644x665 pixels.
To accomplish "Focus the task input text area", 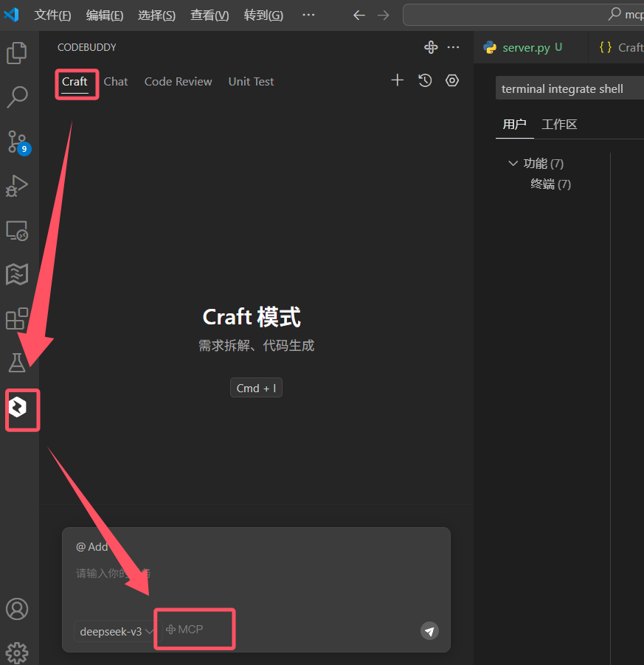I will coord(256,574).
